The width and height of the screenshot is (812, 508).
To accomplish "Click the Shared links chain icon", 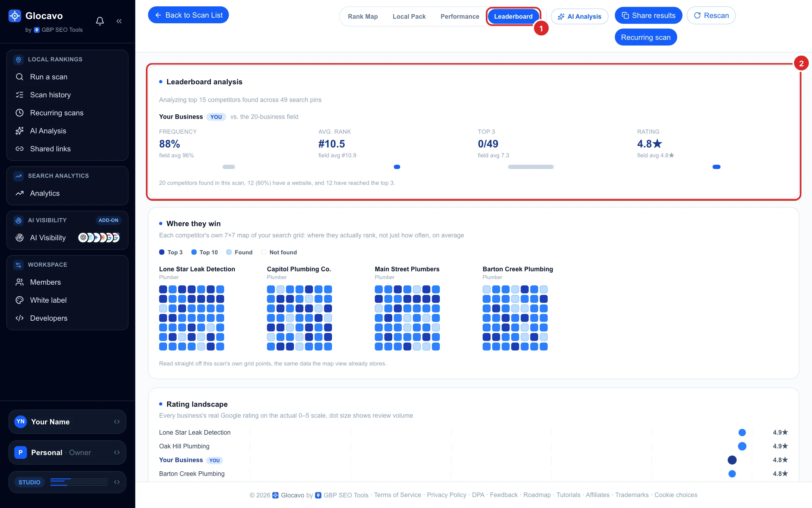I will click(x=20, y=149).
